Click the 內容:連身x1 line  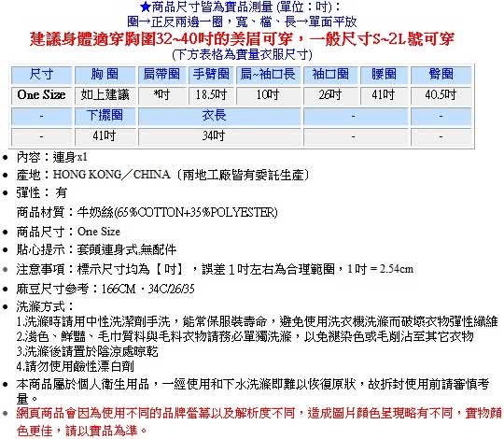[51, 157]
